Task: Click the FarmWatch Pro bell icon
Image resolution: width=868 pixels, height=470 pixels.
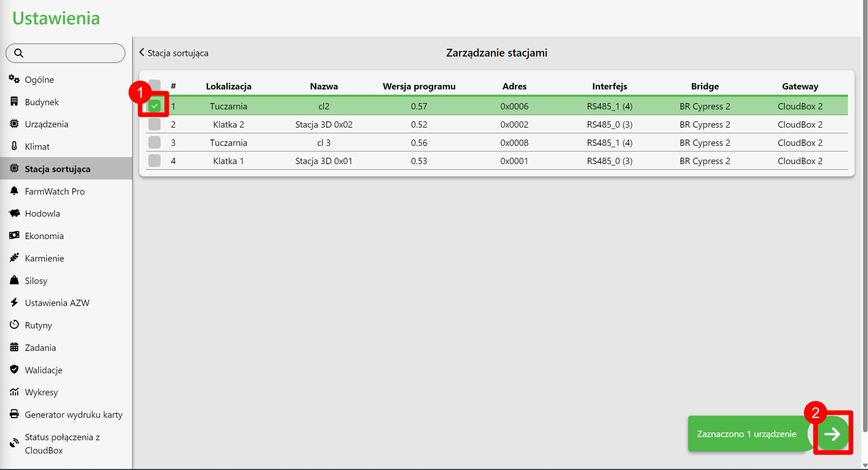Action: coord(14,191)
